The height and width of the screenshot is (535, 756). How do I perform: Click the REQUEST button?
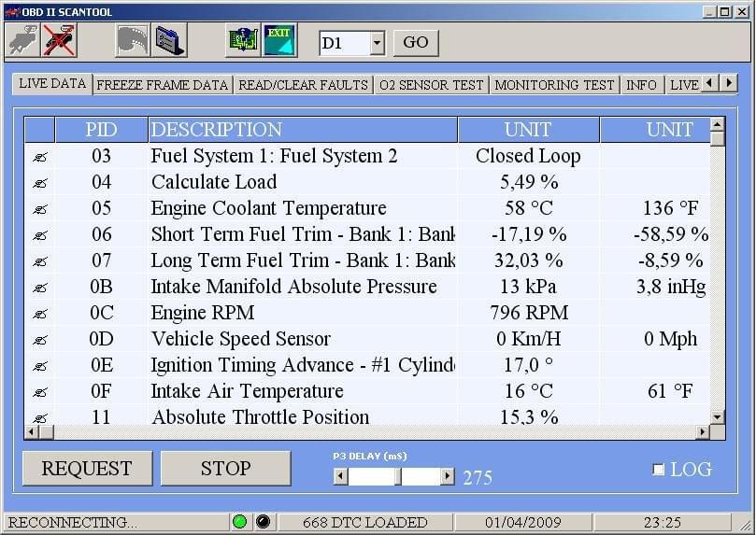[x=87, y=469]
